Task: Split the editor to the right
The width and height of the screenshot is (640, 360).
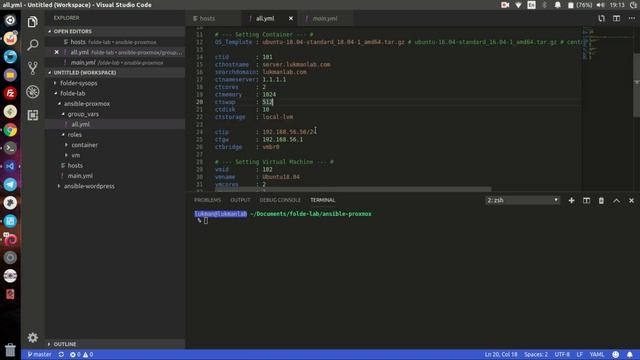Action: click(616, 18)
